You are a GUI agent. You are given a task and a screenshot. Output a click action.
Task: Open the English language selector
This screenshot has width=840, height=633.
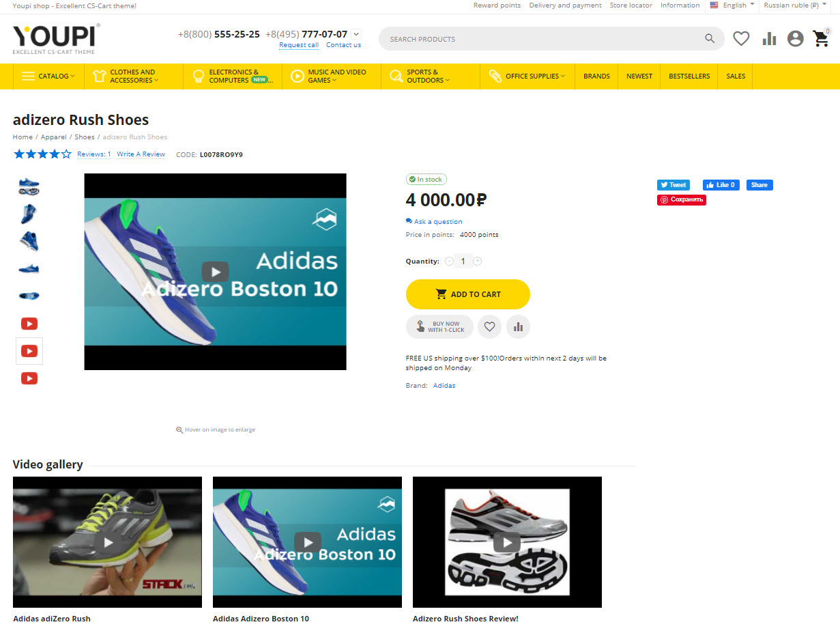click(x=732, y=5)
